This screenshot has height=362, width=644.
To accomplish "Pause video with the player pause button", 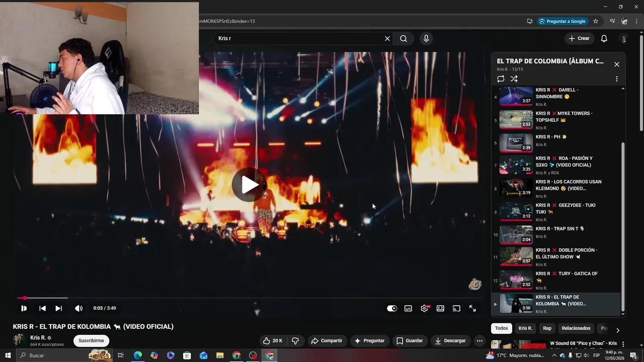I will click(24, 308).
